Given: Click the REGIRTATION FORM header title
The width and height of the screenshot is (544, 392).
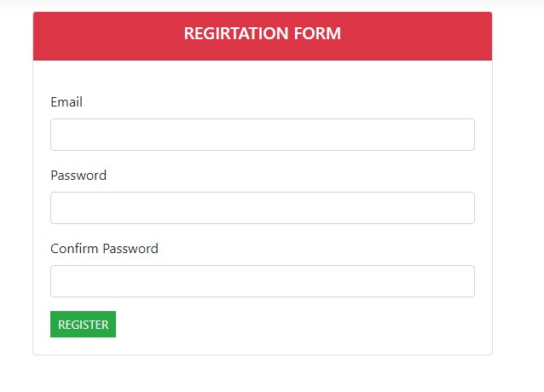Looking at the screenshot, I should click(263, 33).
